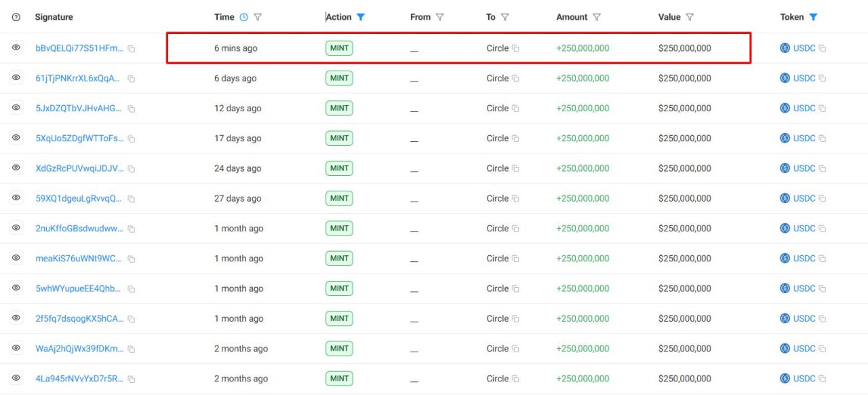View details eye icon for 5XqUo5ZDgfWTToFs row
Viewport: 868px width, 395px height.
pyautogui.click(x=16, y=138)
